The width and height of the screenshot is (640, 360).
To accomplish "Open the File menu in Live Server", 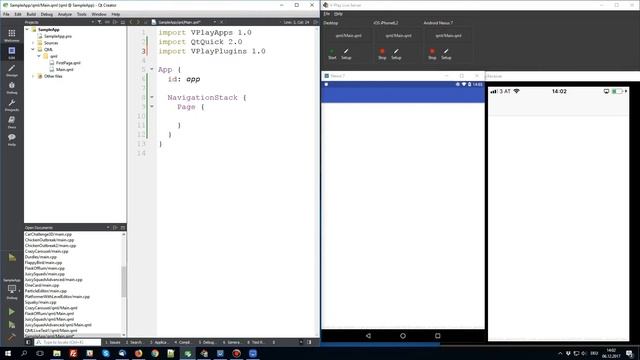I will coord(327,14).
